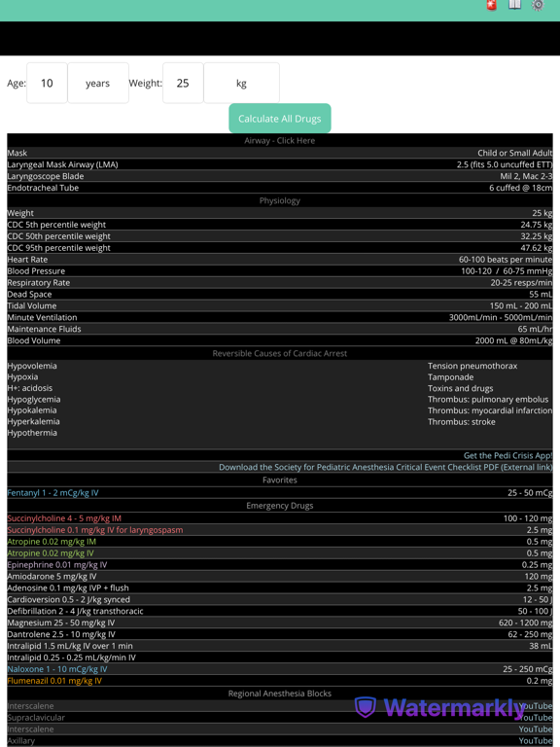The image size is (560, 747).
Task: Toggle the Reversible Causes of Cardiac Arrest header
Action: pyautogui.click(x=280, y=353)
